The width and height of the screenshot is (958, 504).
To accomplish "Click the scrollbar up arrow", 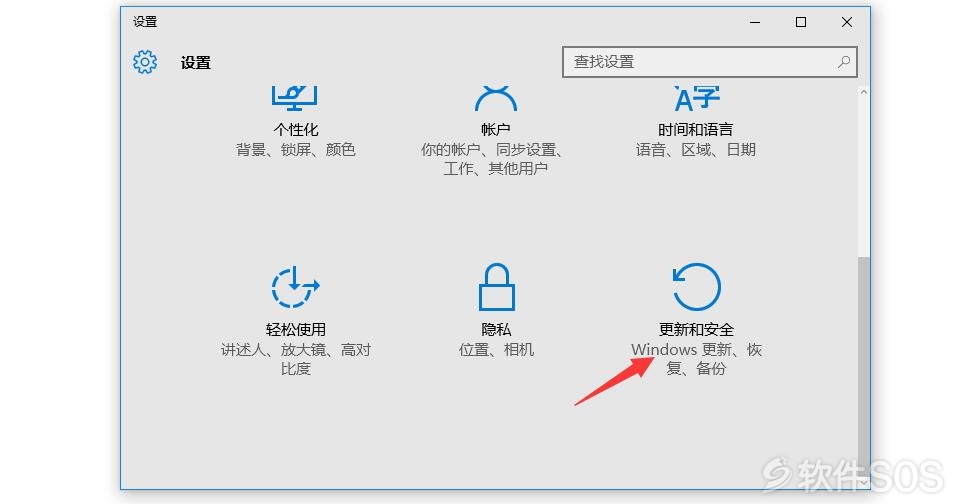I will (864, 92).
